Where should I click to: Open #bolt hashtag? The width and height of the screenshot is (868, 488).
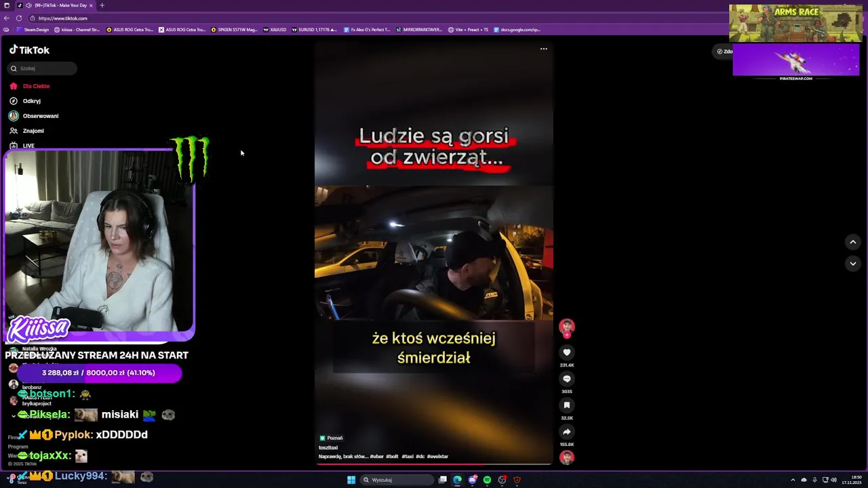pyautogui.click(x=392, y=457)
